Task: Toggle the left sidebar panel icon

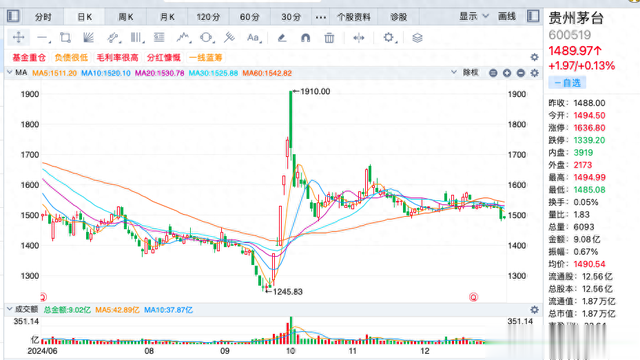Action: coord(13,16)
